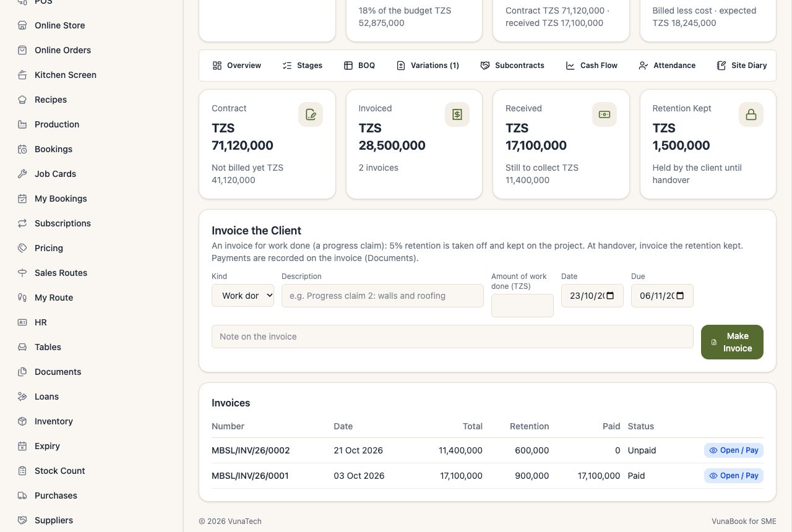
Task: Click the Online Orders sidebar icon
Action: tap(22, 50)
